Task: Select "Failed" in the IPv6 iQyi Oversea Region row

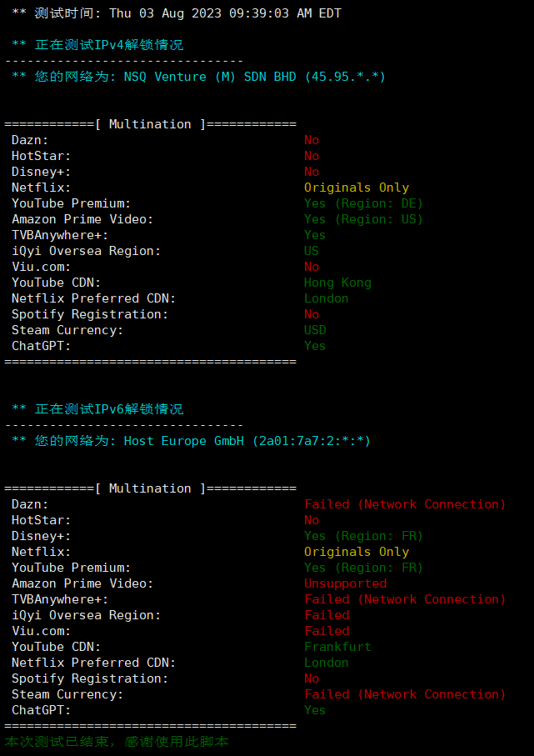Action: click(x=327, y=615)
